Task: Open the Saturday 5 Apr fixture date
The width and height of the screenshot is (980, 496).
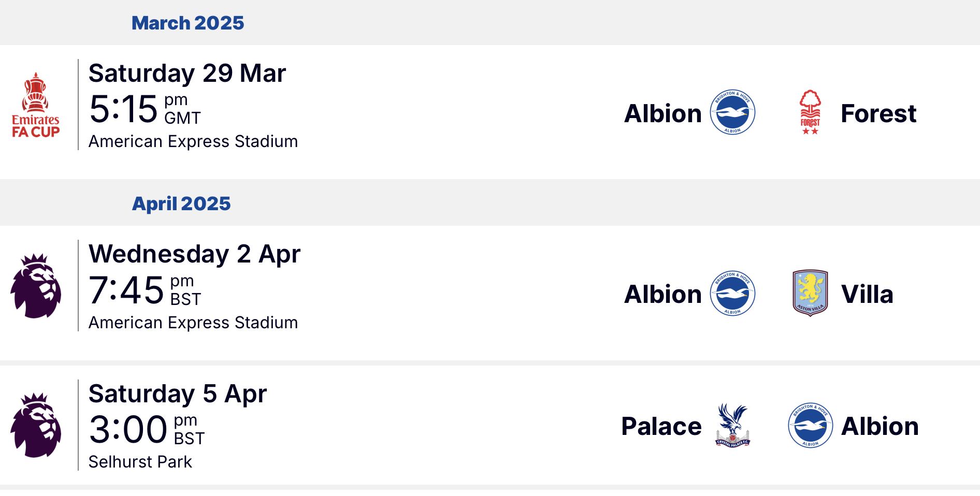Action: (178, 393)
